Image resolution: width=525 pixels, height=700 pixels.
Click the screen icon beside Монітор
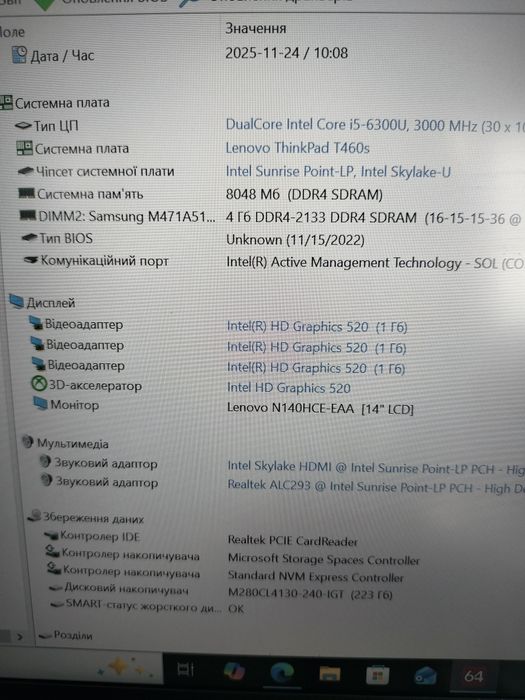[x=41, y=404]
